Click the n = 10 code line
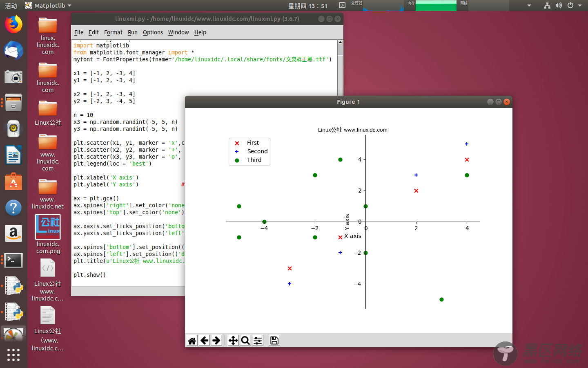Screen dimensions: 588x368 (83, 115)
